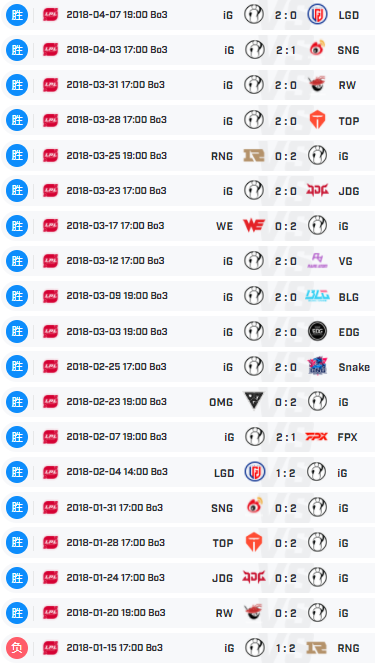The image size is (375, 665).
Task: Click the blue win badge on 2018-04-07 match
Action: point(17,15)
